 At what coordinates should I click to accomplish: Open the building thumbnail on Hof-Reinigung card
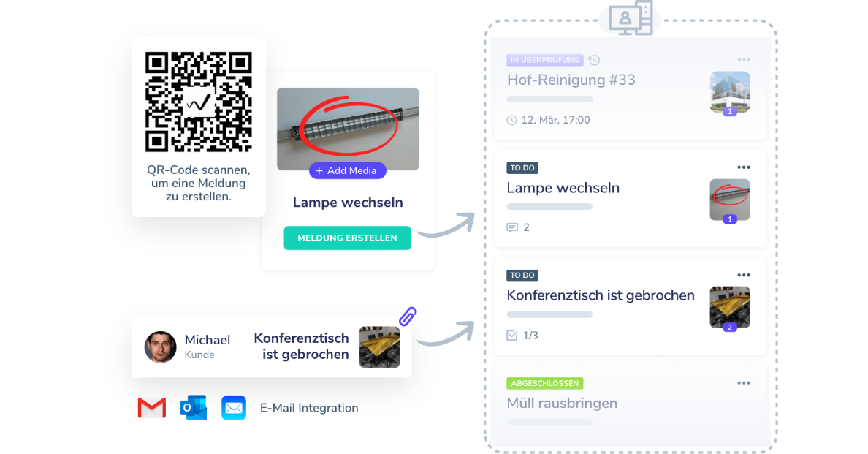tap(730, 92)
